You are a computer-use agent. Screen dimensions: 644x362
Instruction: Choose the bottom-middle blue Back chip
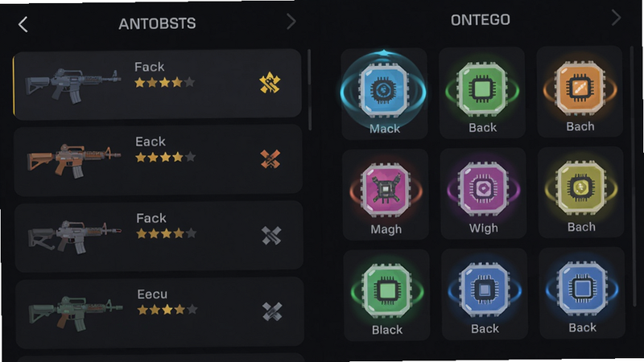click(485, 290)
